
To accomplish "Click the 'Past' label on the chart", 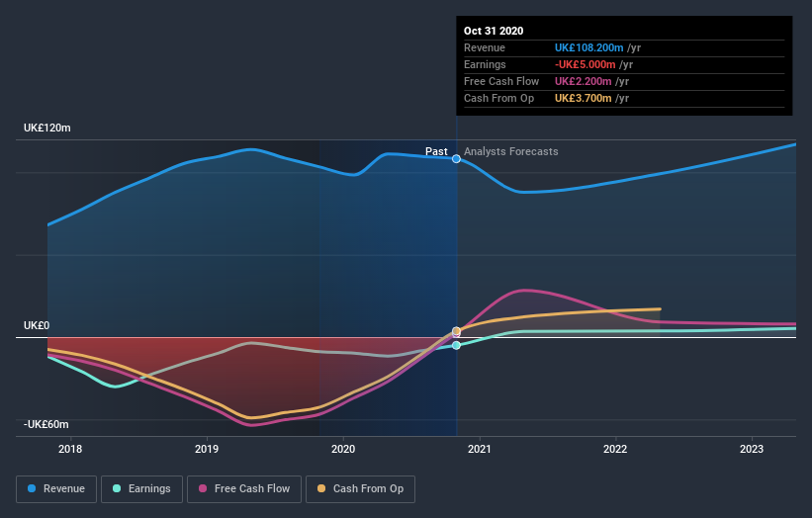I will 436,151.
